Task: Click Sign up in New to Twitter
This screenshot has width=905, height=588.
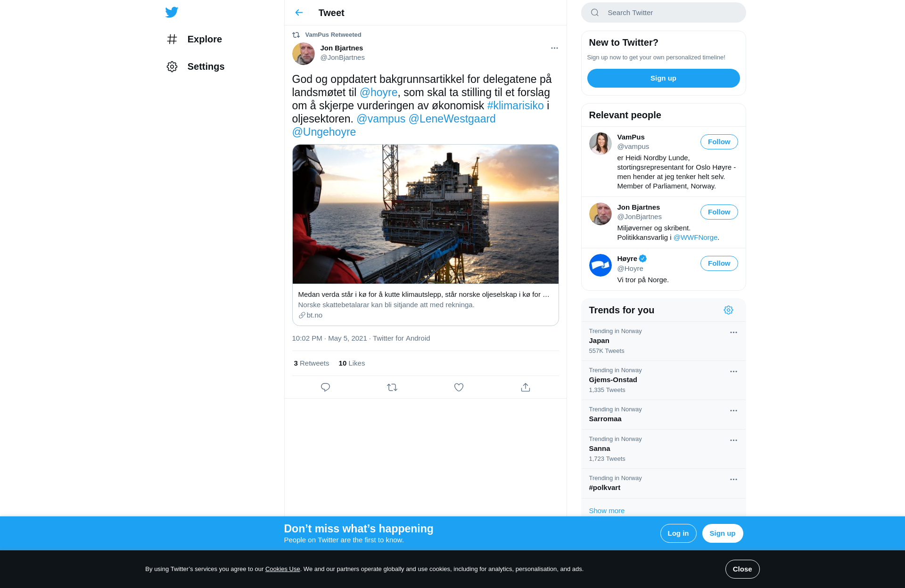Action: pyautogui.click(x=663, y=78)
